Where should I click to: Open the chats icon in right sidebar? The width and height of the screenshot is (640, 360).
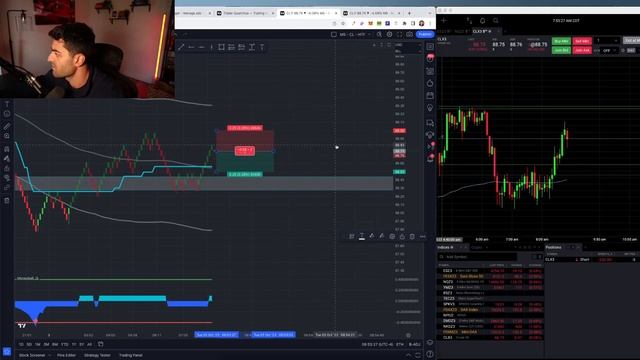(430, 123)
